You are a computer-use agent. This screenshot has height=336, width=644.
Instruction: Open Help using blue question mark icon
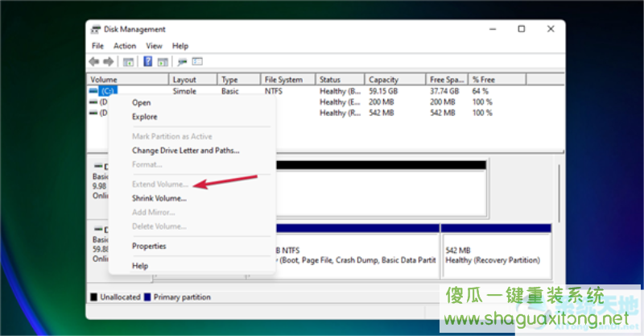(148, 62)
